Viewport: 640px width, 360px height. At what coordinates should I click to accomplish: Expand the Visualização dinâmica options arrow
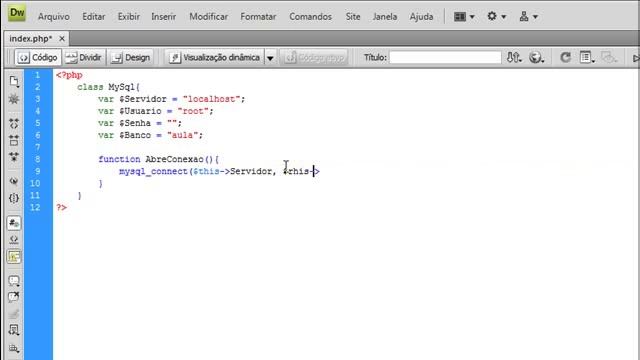[270, 58]
